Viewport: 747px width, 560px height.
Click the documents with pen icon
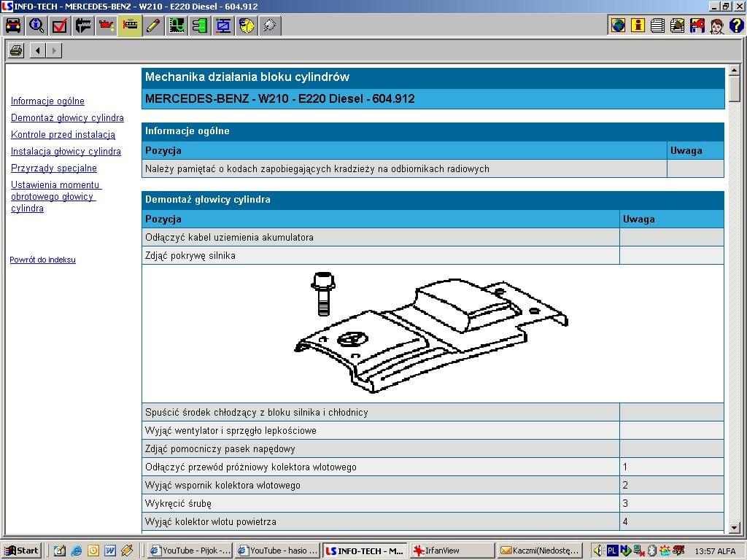(x=677, y=26)
